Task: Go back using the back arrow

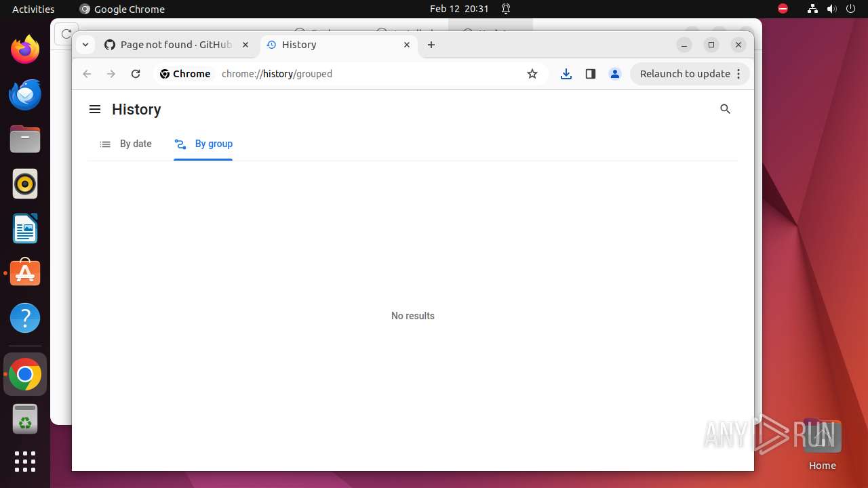Action: [87, 74]
